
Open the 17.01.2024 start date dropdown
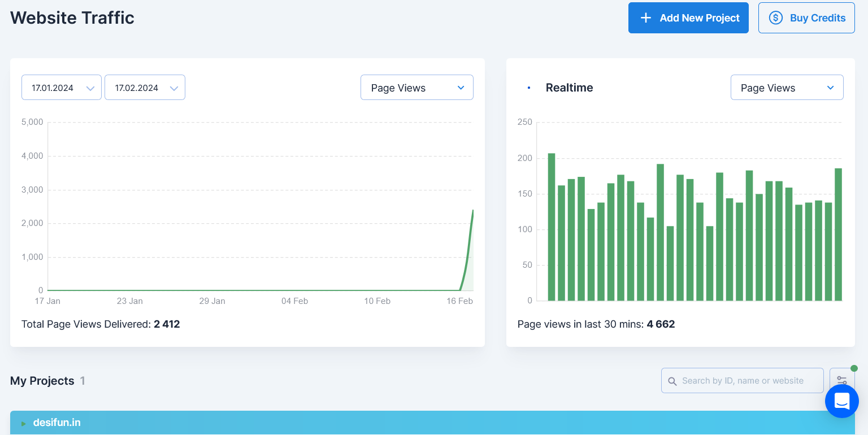tap(62, 88)
